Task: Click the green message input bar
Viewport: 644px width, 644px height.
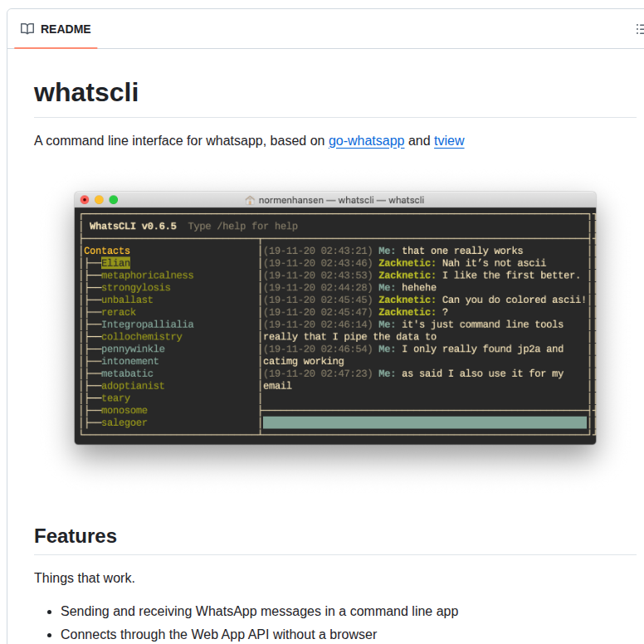Action: [x=424, y=423]
